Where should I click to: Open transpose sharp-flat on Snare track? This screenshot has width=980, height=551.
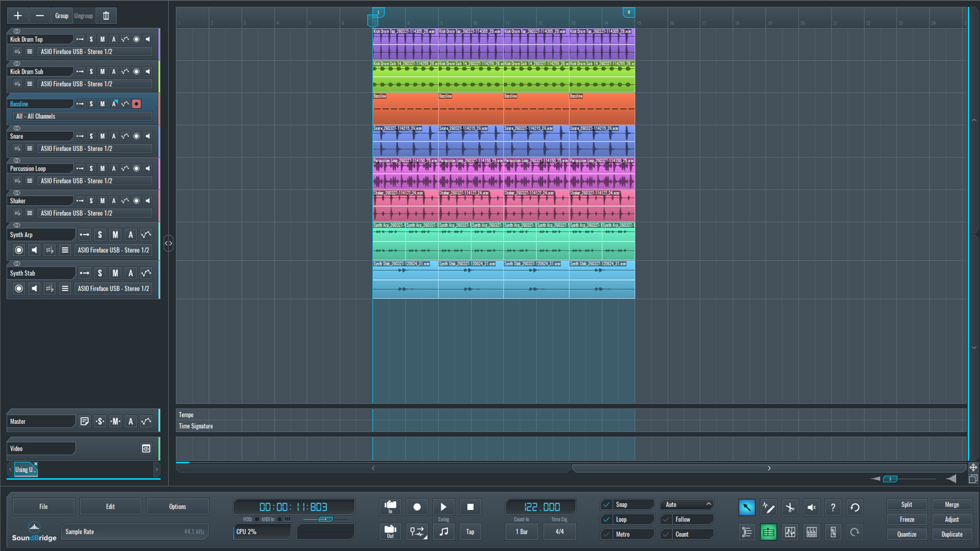(x=18, y=148)
